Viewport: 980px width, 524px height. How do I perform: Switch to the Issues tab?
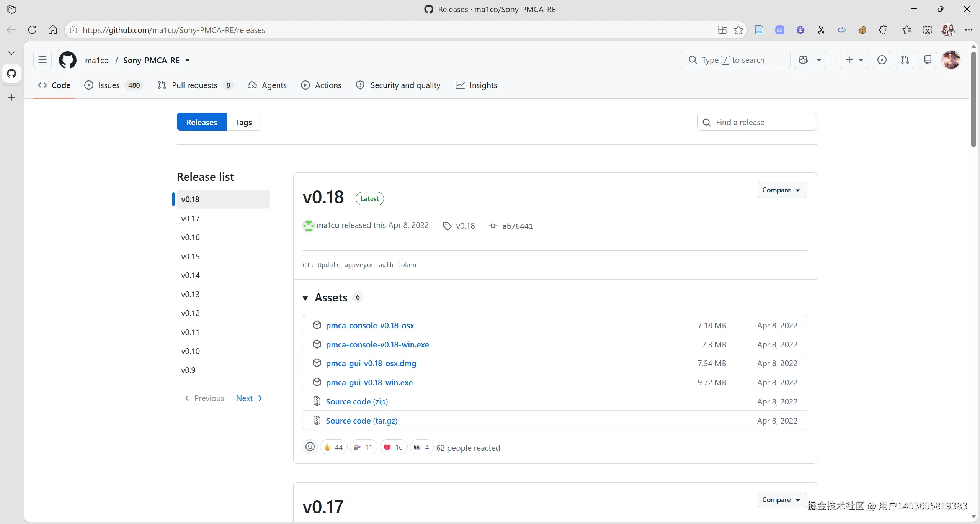pos(113,85)
